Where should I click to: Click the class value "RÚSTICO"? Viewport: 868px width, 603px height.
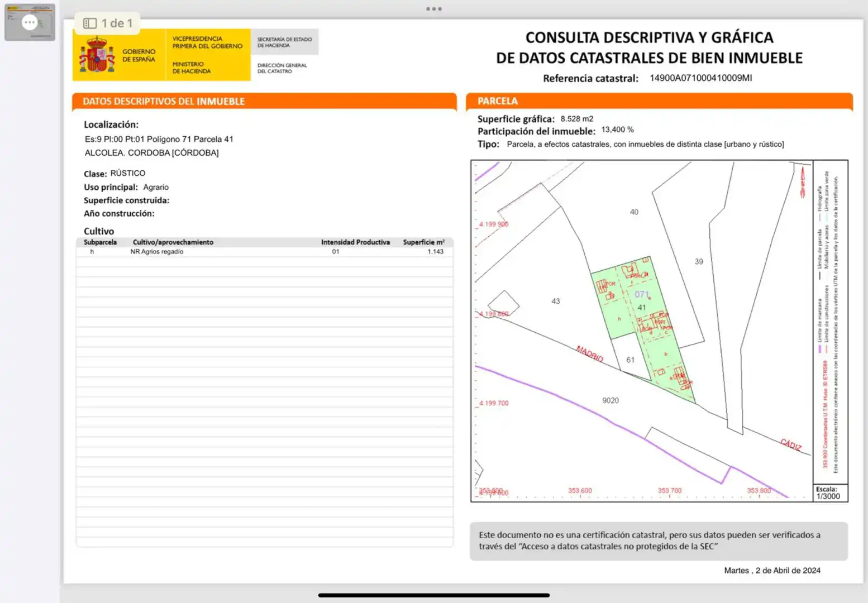(128, 173)
